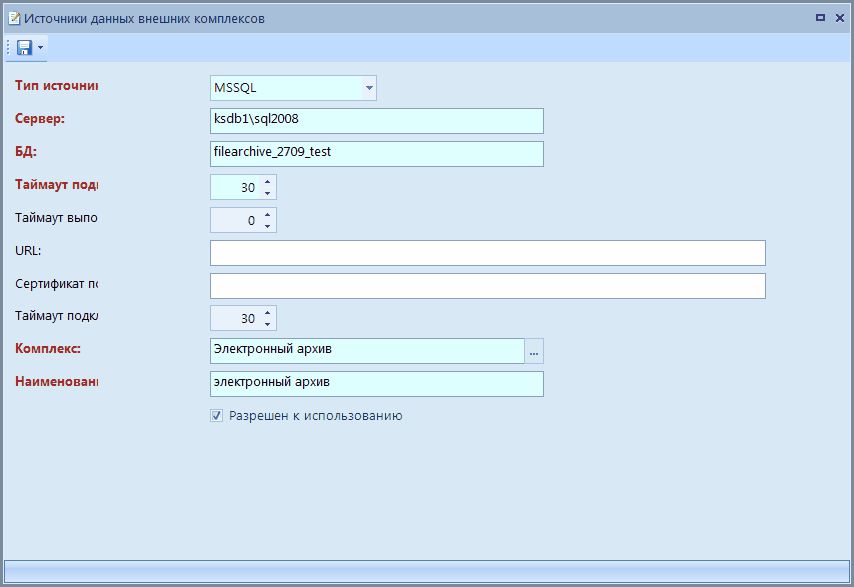Image resolution: width=854 pixels, height=587 pixels.
Task: Toggle the Разрешен к использованию checkbox
Action: pos(216,416)
